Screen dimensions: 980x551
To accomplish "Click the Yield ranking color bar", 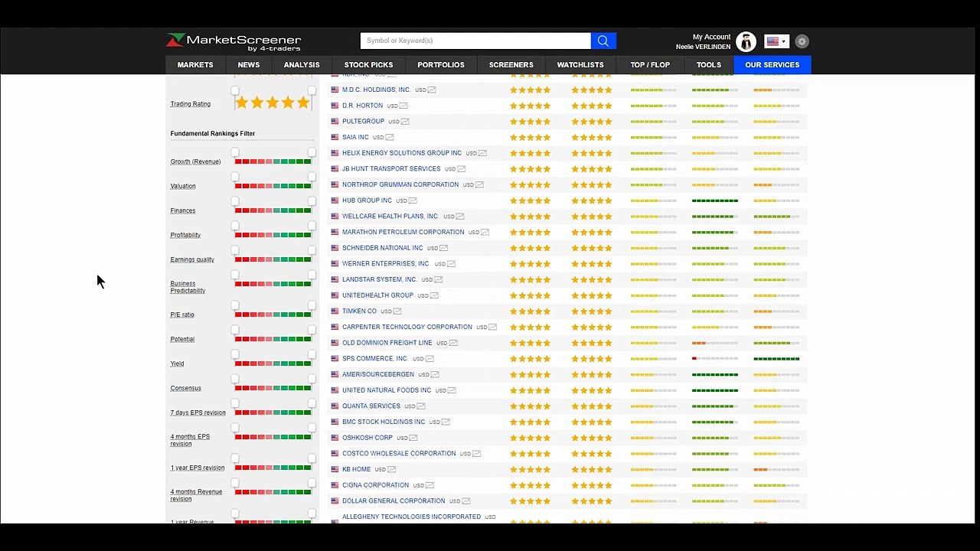I will click(273, 364).
